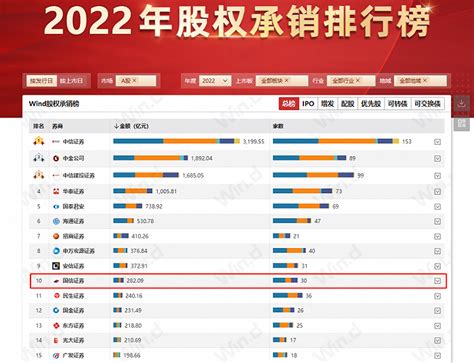Screen dimensions: 474x363
Task: Switch to the 增发 tab
Action: click(x=328, y=104)
